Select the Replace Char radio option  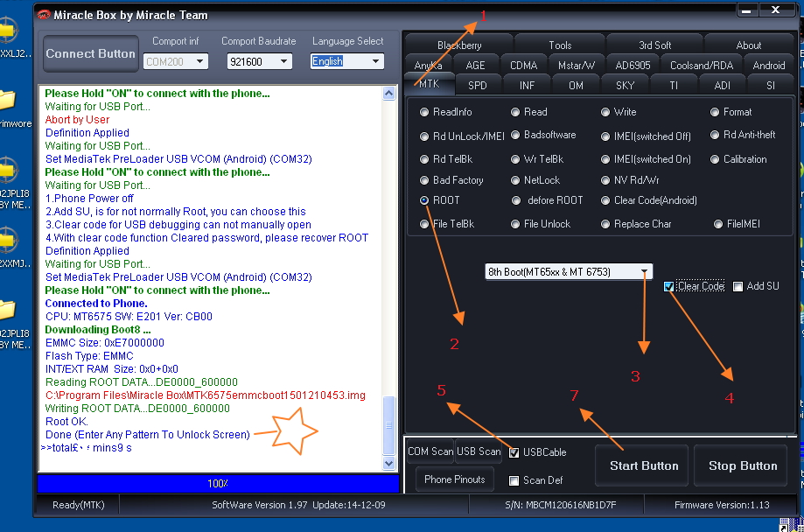click(605, 224)
